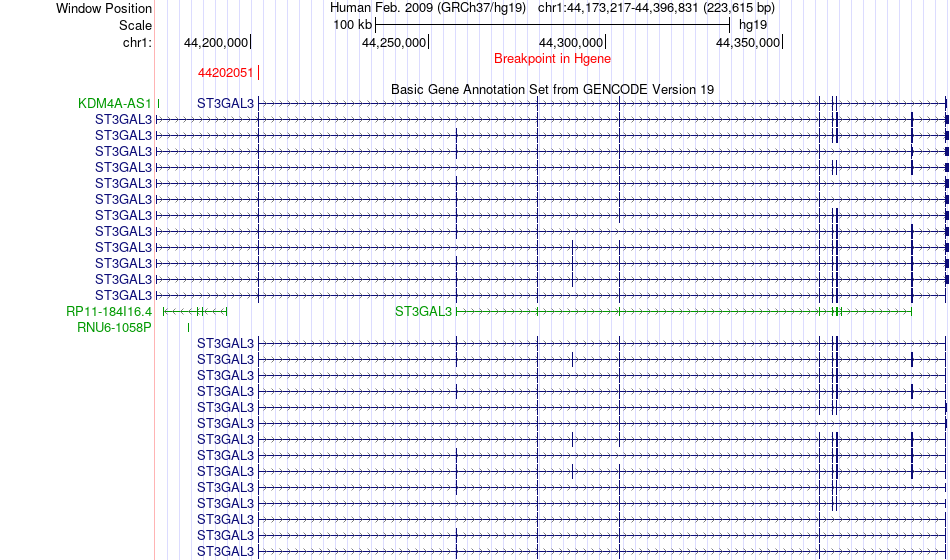The width and height of the screenshot is (950, 560).
Task: Click the 44,300,000 ruler position
Action: pos(571,43)
